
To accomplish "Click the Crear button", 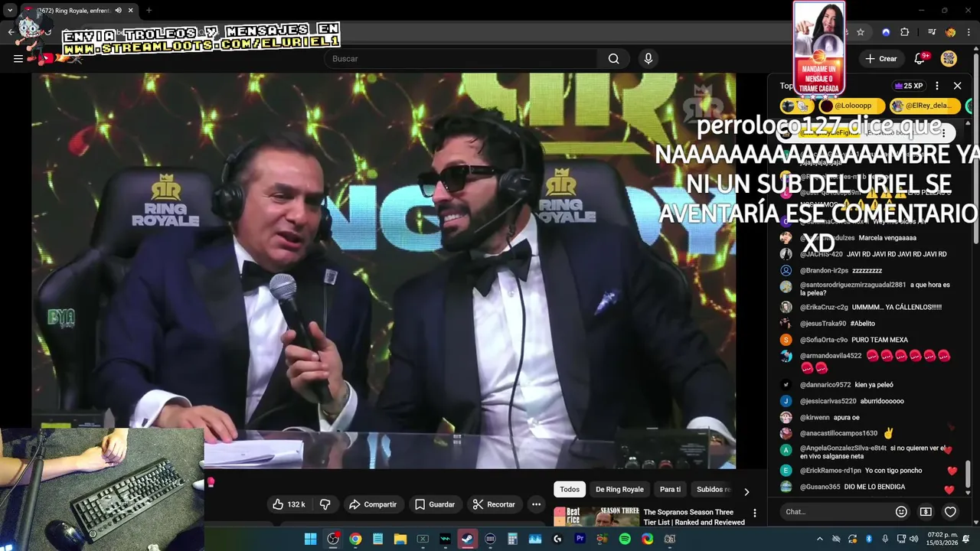I will pyautogui.click(x=880, y=59).
